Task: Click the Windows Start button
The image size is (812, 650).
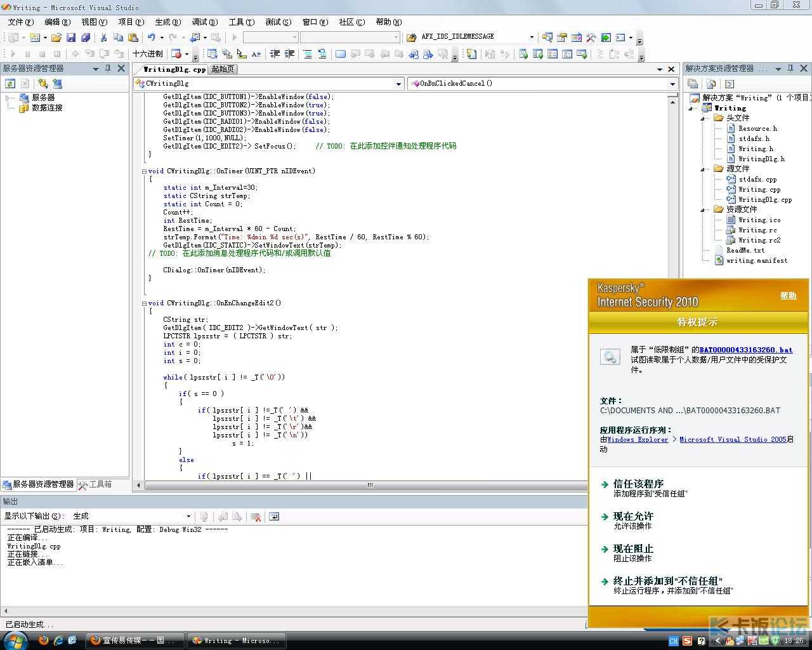Action: (x=15, y=640)
